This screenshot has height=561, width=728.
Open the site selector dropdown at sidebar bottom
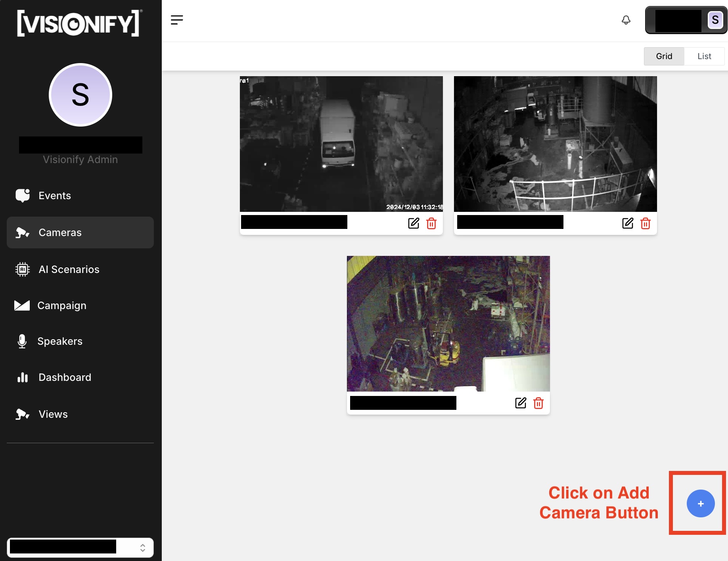(x=80, y=548)
